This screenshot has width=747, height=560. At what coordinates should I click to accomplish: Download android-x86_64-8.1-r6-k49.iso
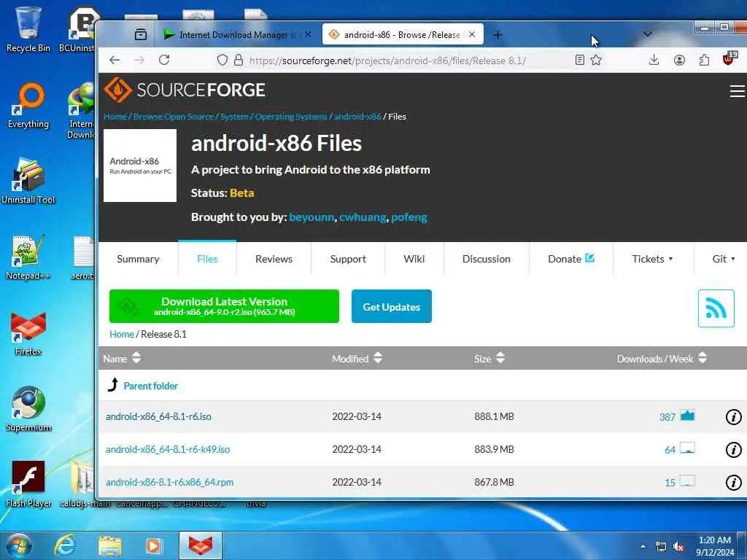[x=168, y=449]
